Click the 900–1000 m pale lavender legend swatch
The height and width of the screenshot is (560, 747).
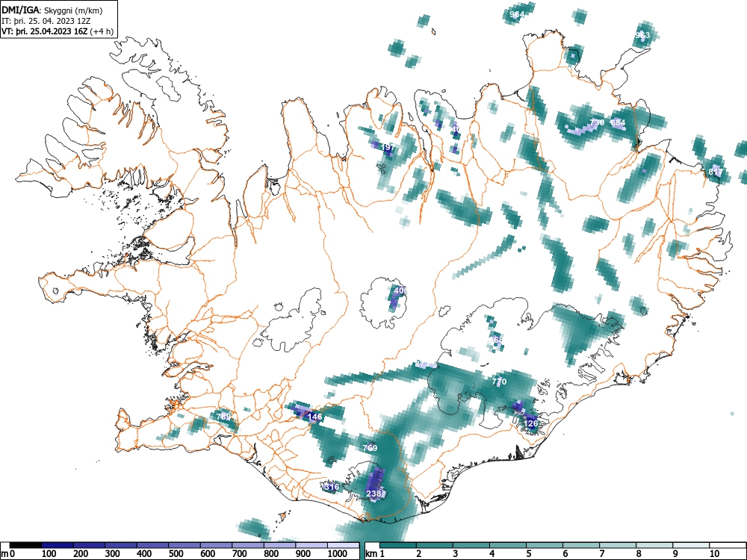pyautogui.click(x=311, y=545)
